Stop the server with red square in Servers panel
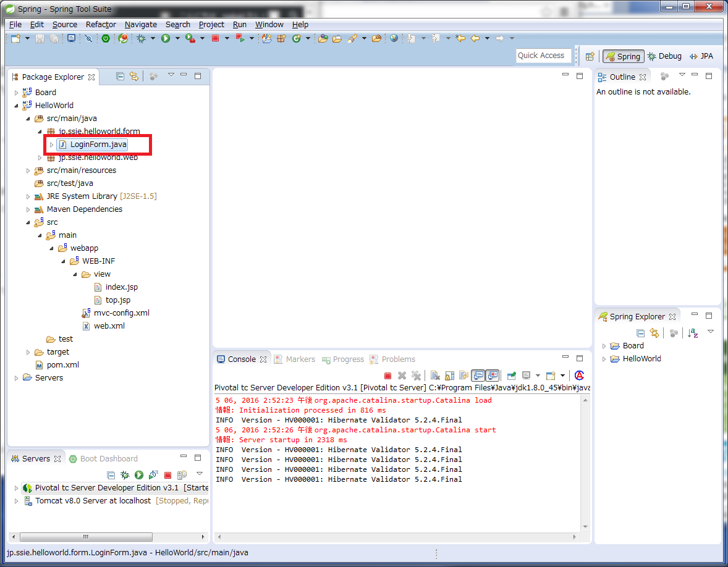Image resolution: width=728 pixels, height=567 pixels. coord(167,475)
